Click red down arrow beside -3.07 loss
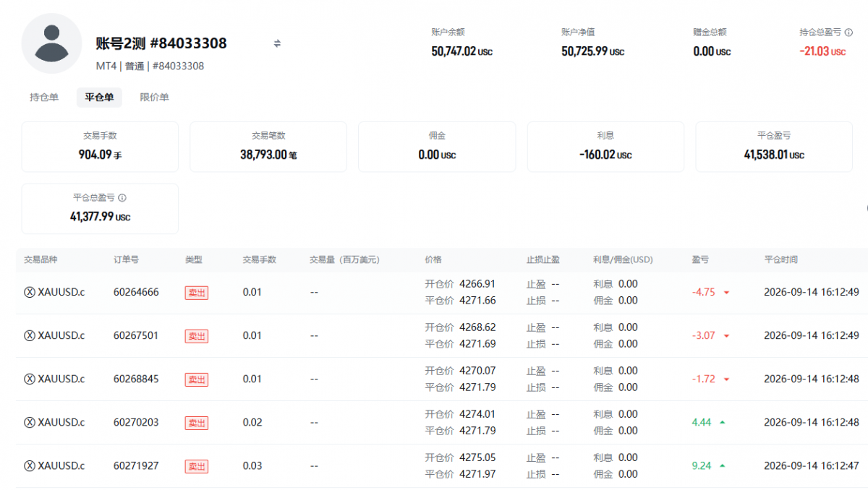Viewport: 868px width, 490px height. coord(726,336)
